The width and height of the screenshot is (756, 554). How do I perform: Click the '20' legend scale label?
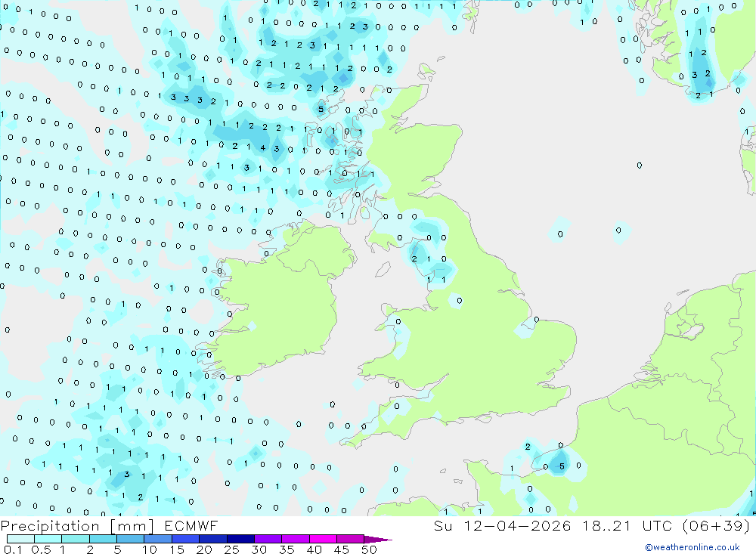pyautogui.click(x=204, y=549)
